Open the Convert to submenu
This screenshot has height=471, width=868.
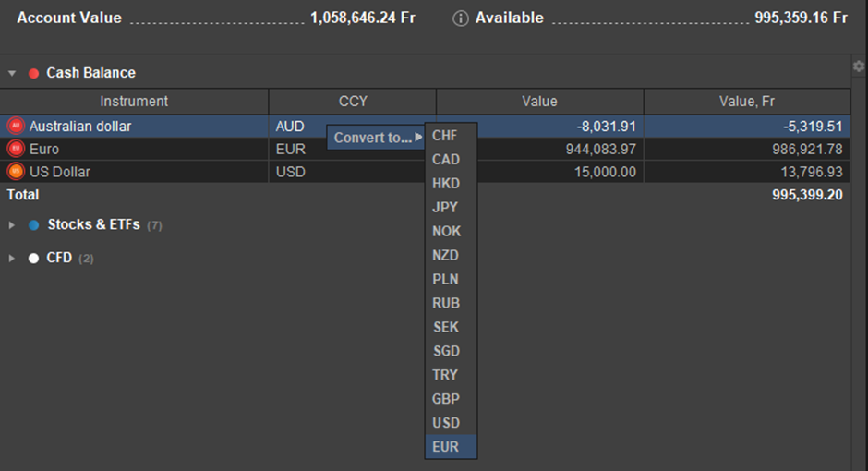375,138
